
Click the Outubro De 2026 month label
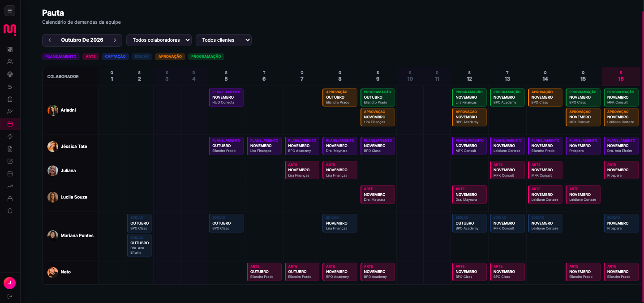pyautogui.click(x=82, y=40)
